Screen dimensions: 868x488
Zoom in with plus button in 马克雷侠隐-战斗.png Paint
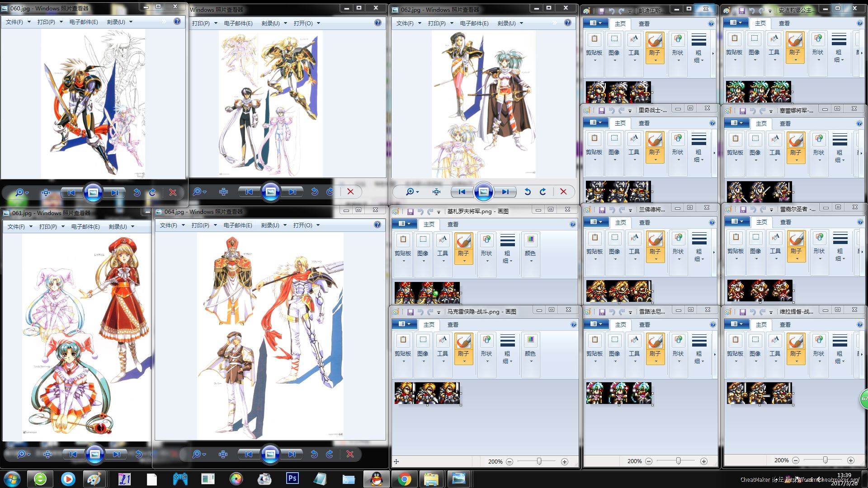(x=565, y=461)
